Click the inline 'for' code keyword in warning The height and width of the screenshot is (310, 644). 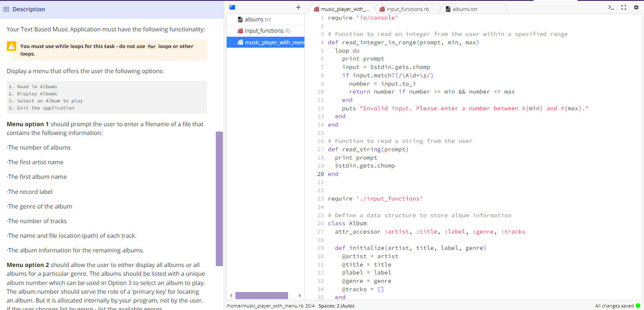tap(151, 46)
